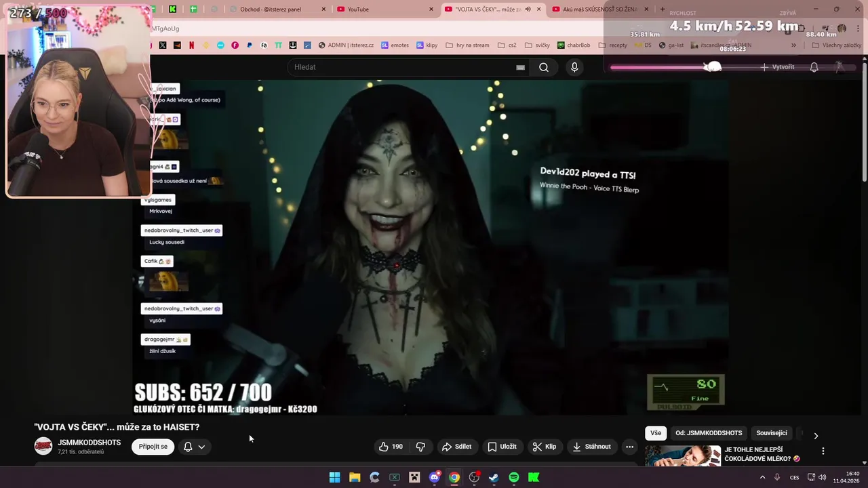Image resolution: width=868 pixels, height=488 pixels.
Task: Open the microphone tray icon
Action: (777, 477)
